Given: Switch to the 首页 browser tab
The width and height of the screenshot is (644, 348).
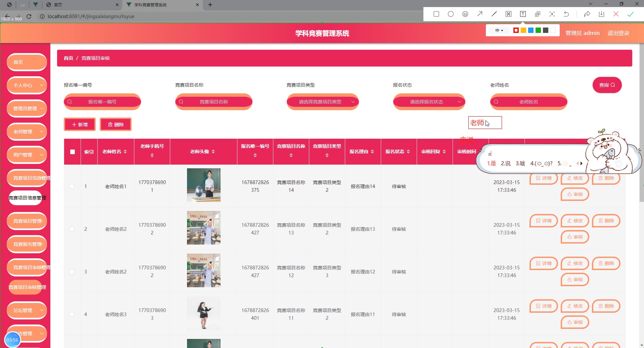Looking at the screenshot, I should [x=82, y=5].
